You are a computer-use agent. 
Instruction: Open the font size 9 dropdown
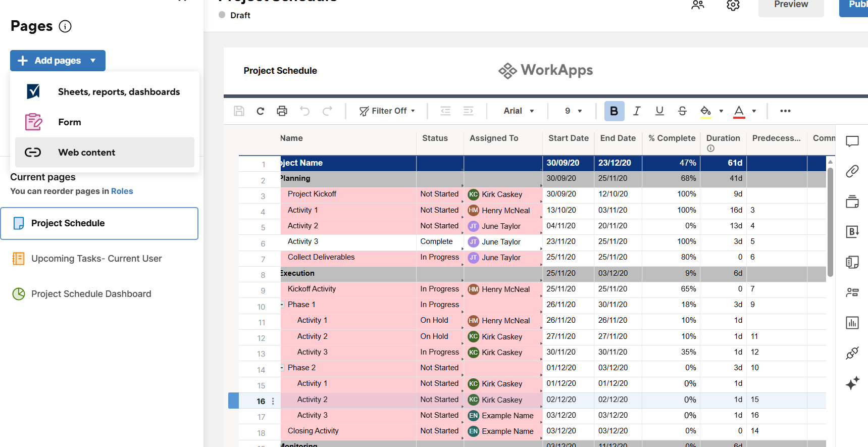click(573, 111)
